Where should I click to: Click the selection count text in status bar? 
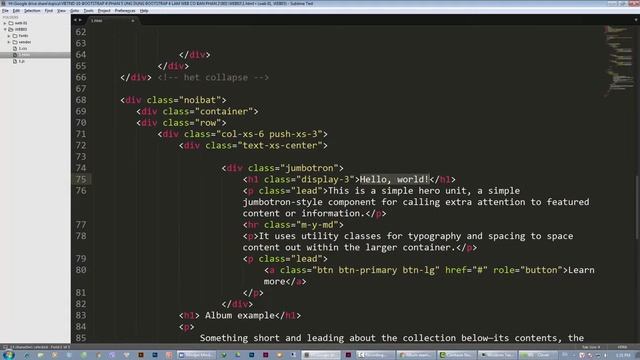click(x=40, y=347)
